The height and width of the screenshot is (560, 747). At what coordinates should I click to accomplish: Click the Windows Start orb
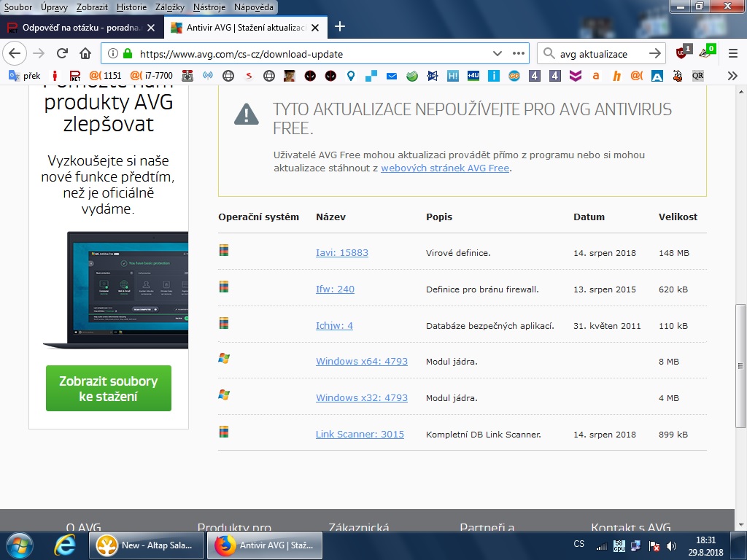tap(19, 545)
